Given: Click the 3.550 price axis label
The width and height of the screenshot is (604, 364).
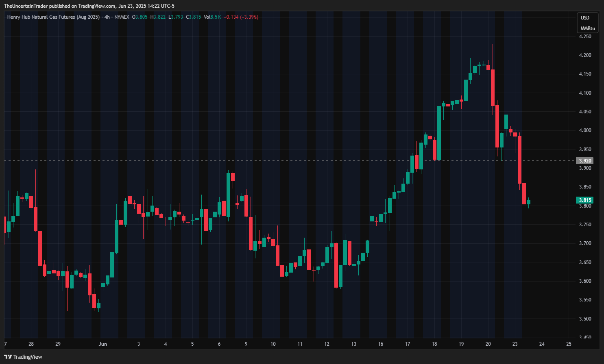Looking at the screenshot, I should (x=585, y=300).
